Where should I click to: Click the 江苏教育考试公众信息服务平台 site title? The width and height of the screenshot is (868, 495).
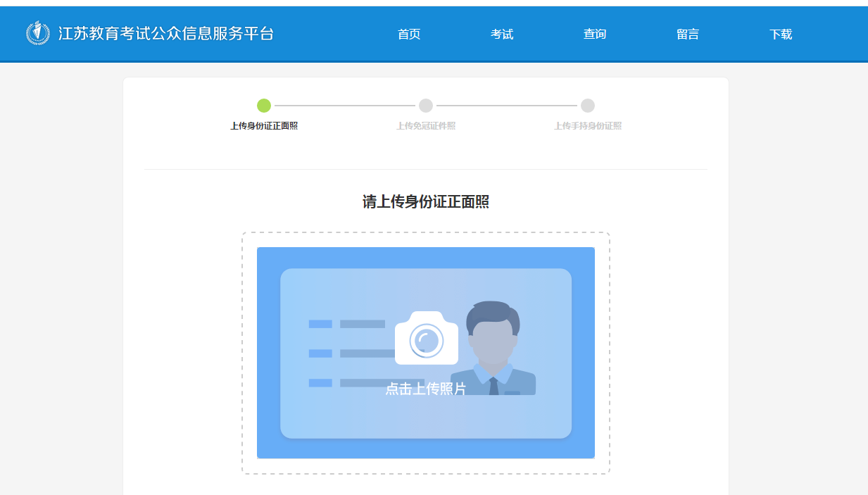click(x=166, y=33)
